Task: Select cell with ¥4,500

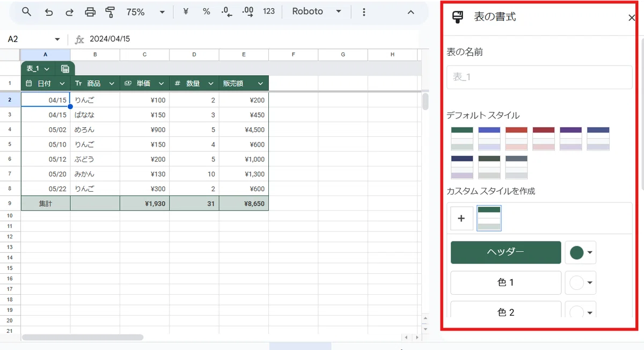Action: [x=244, y=129]
